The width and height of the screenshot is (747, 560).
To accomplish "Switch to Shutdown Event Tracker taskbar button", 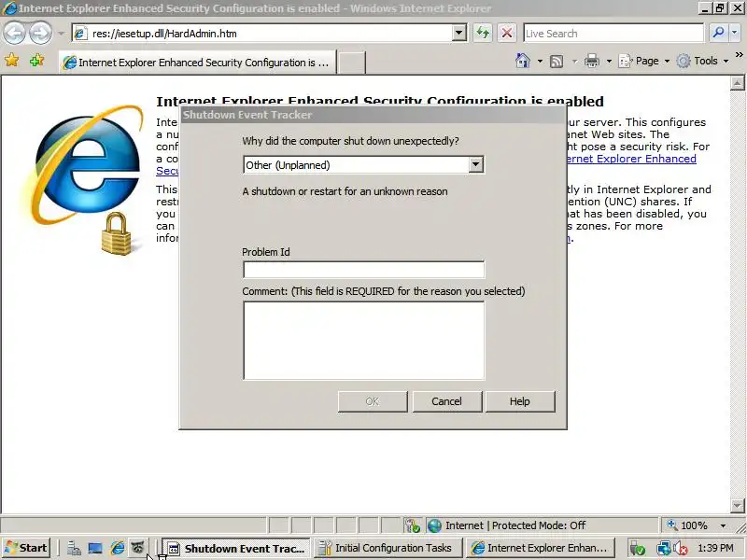I will [236, 549].
